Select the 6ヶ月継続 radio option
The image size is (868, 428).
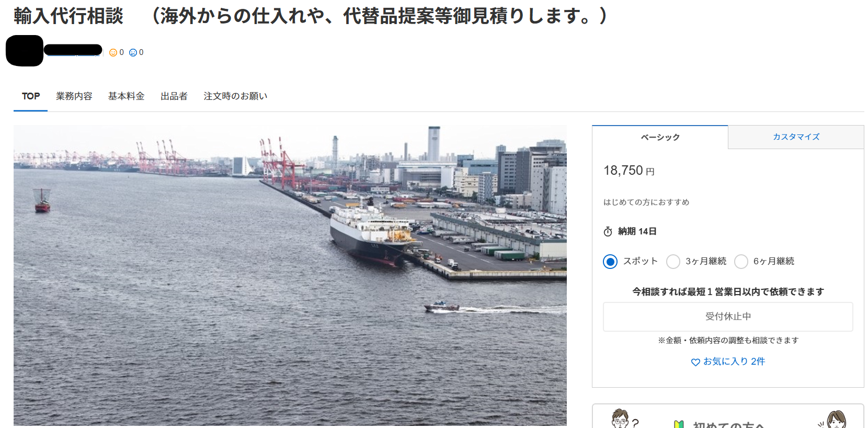(x=741, y=261)
